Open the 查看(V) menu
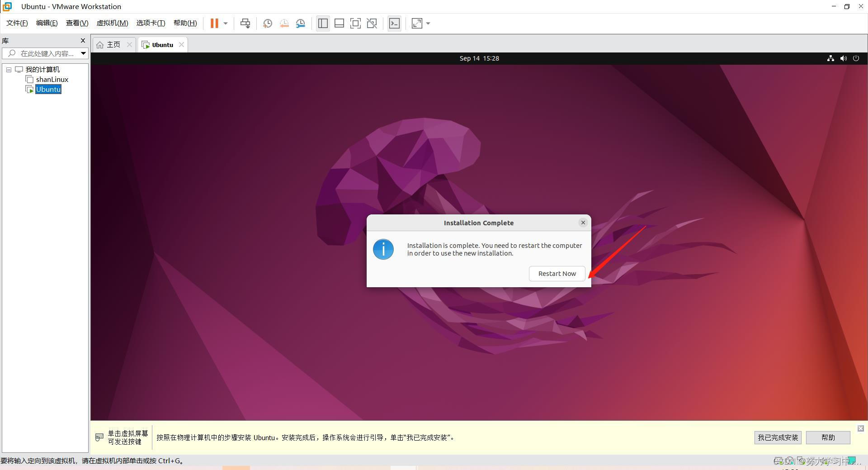This screenshot has width=868, height=470. 77,23
